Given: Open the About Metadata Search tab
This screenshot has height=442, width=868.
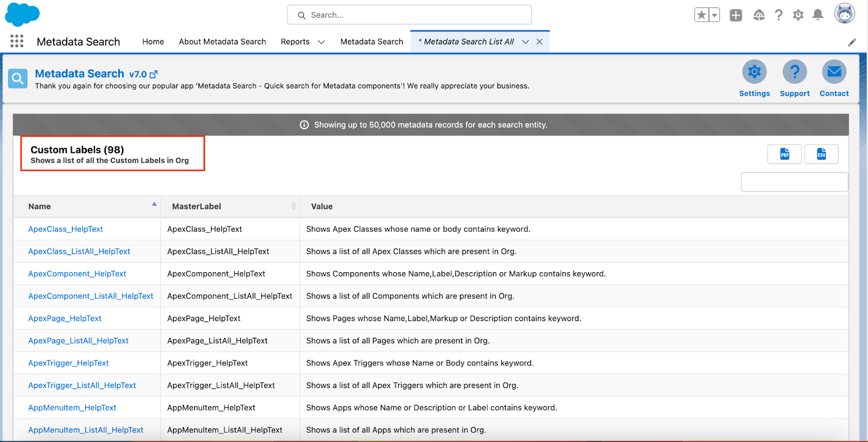Looking at the screenshot, I should 222,42.
